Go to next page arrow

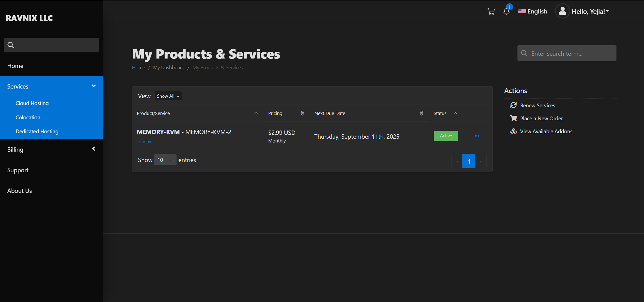[x=481, y=161]
